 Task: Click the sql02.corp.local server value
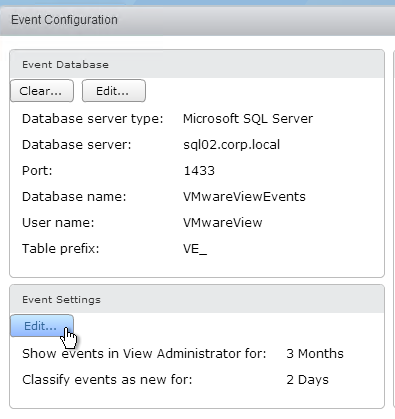click(x=231, y=145)
